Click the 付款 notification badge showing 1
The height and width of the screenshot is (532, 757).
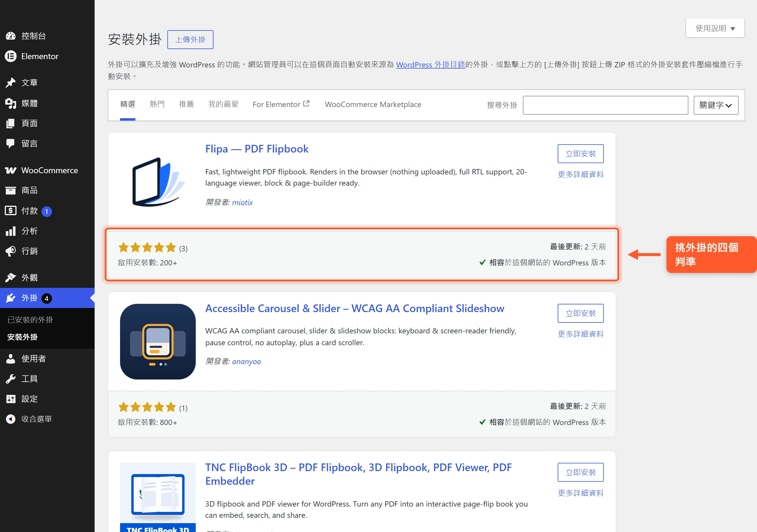[x=46, y=211]
